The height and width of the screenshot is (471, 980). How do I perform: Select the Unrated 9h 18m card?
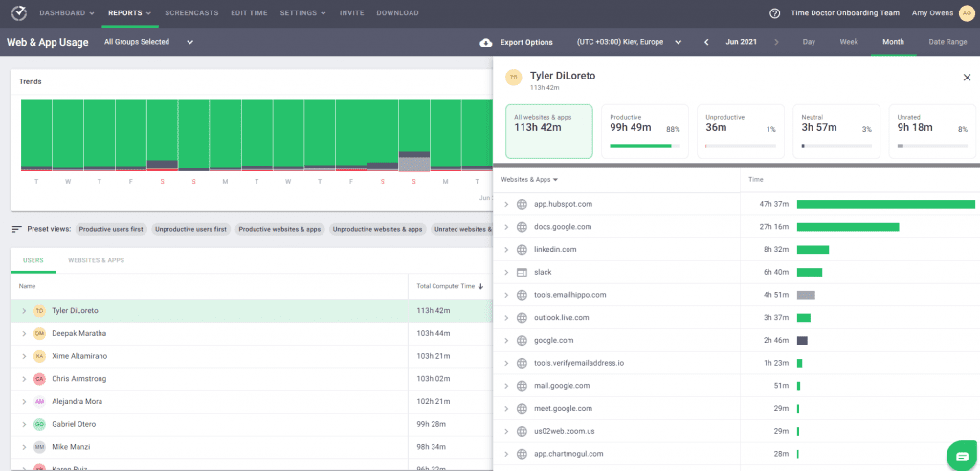coord(932,131)
